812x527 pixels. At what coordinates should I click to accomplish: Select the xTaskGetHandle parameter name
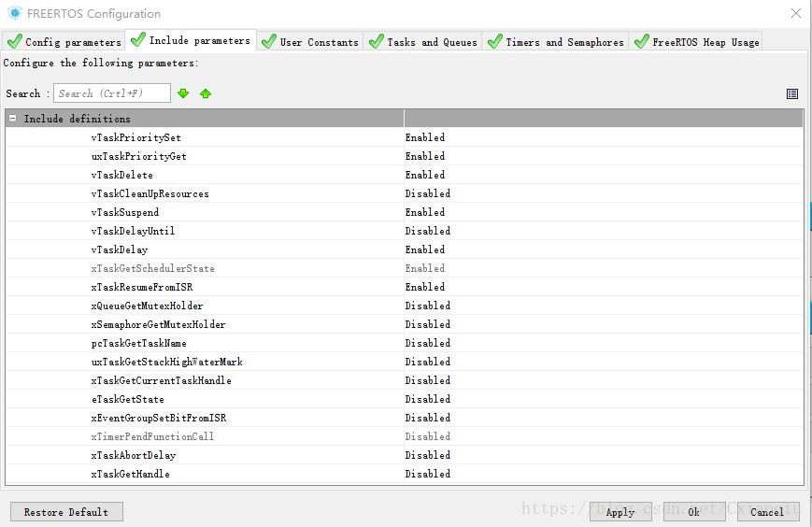131,474
